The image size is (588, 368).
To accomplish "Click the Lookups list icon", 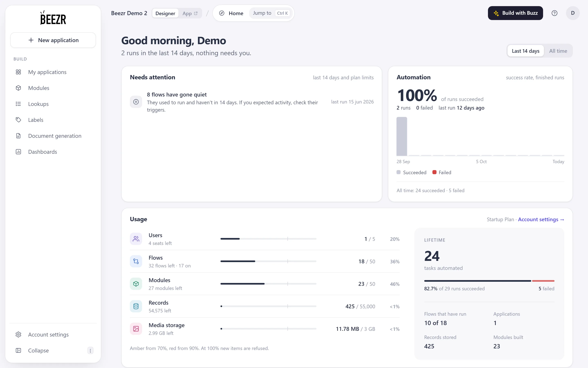I will 18,104.
